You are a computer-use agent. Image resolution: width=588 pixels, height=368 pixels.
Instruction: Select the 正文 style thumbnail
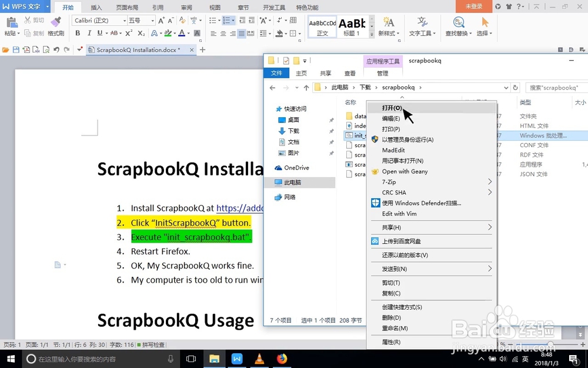click(x=322, y=26)
